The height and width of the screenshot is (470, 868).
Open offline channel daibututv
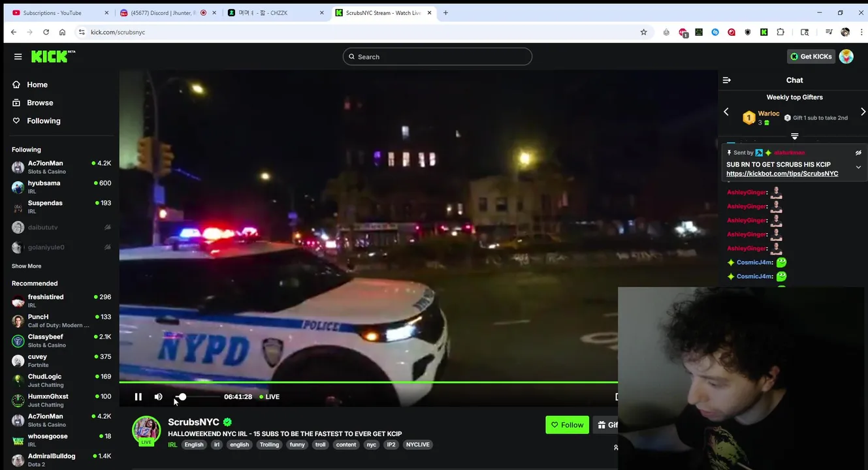tap(61, 227)
